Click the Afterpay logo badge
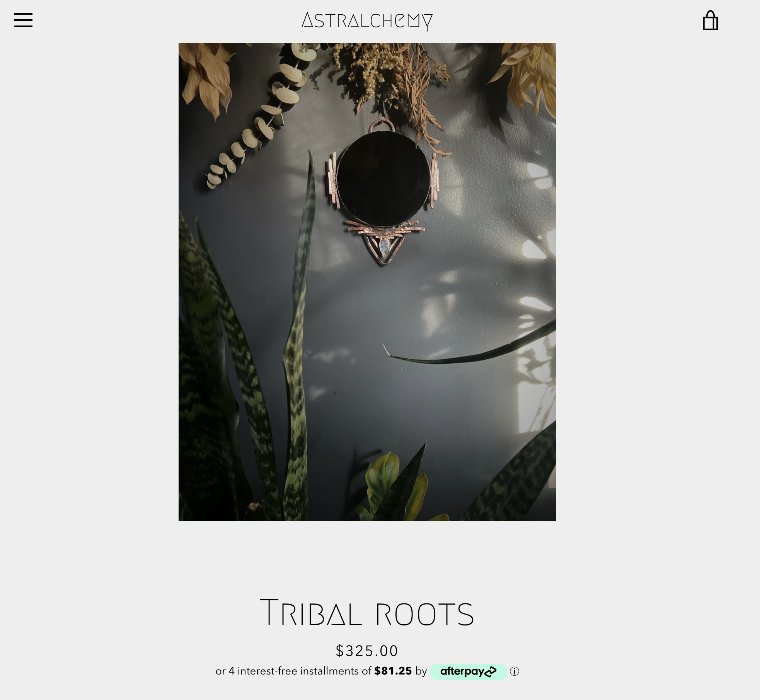 pos(468,671)
